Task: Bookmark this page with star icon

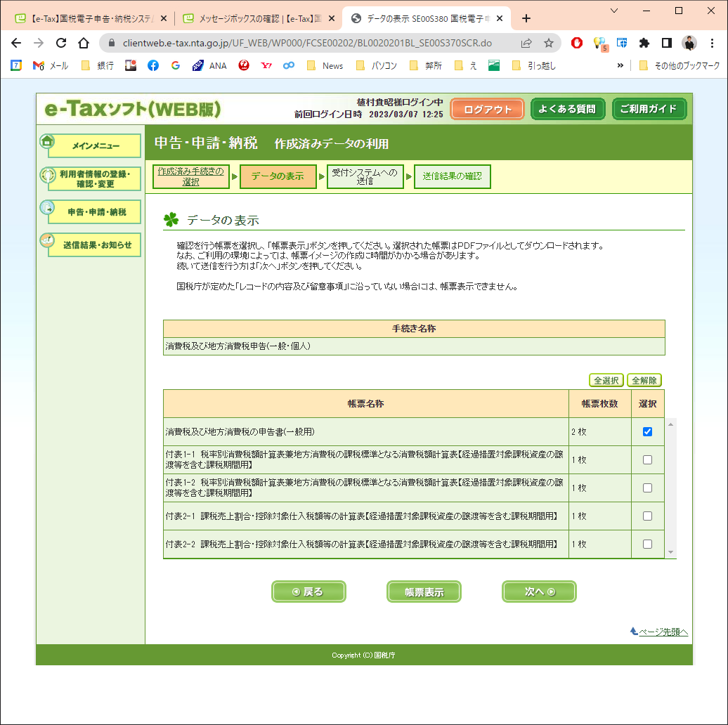Action: click(548, 43)
